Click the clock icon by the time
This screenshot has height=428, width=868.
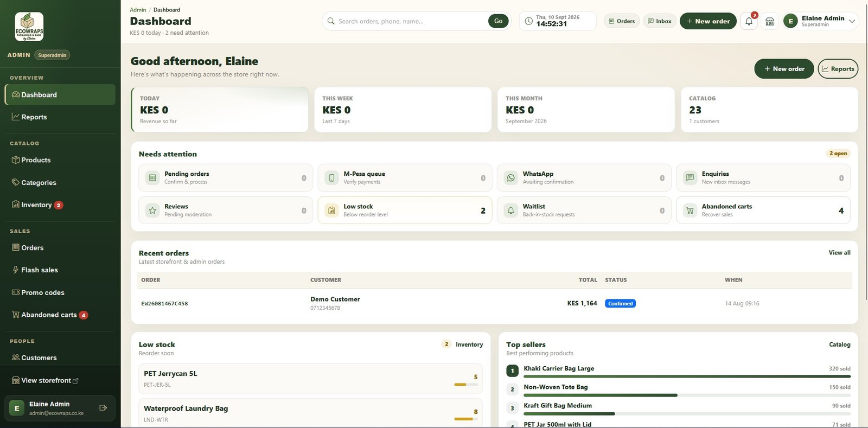[528, 21]
